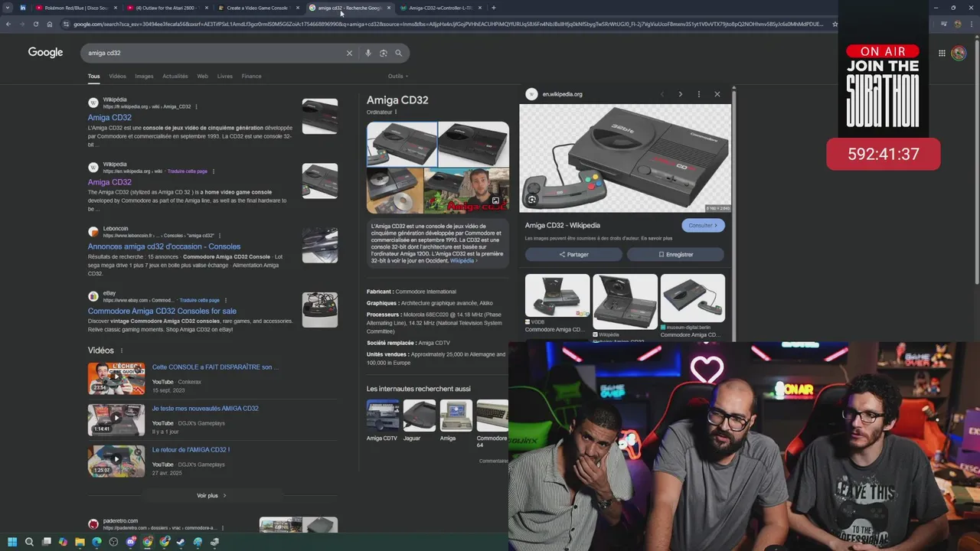Open the Consulter button arrow
The height and width of the screenshot is (551, 980).
[704, 225]
